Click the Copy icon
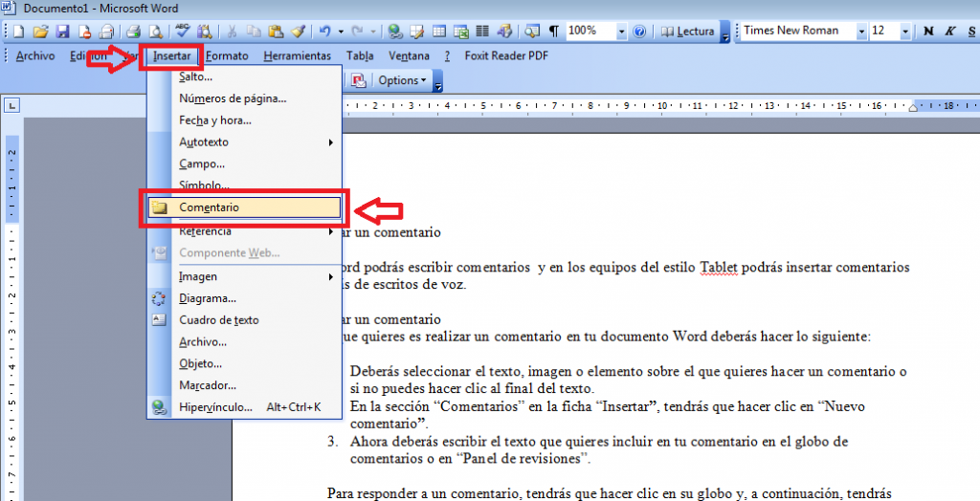Viewport: 980px width, 501px height. pyautogui.click(x=254, y=31)
